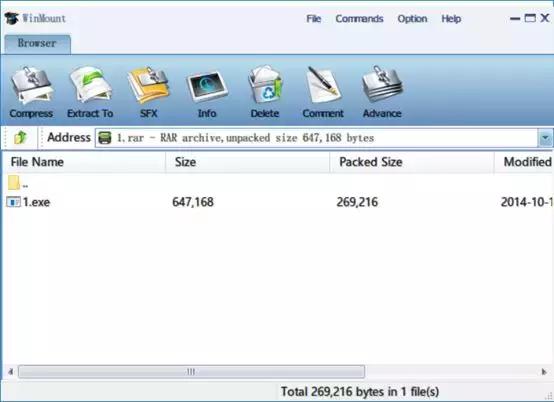Image resolution: width=554 pixels, height=402 pixels.
Task: Click the WinMount app logo icon
Action: coord(11,18)
